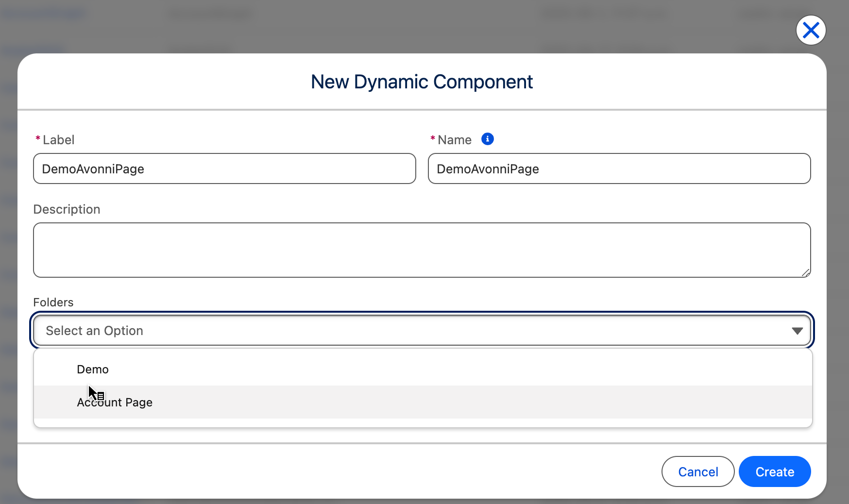Viewport: 849px width, 504px height.
Task: Click the 'New Dynamic Component' heading
Action: click(422, 82)
